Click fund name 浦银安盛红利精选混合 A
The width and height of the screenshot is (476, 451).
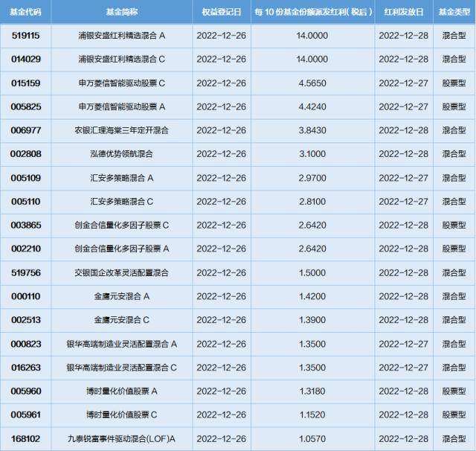click(122, 36)
